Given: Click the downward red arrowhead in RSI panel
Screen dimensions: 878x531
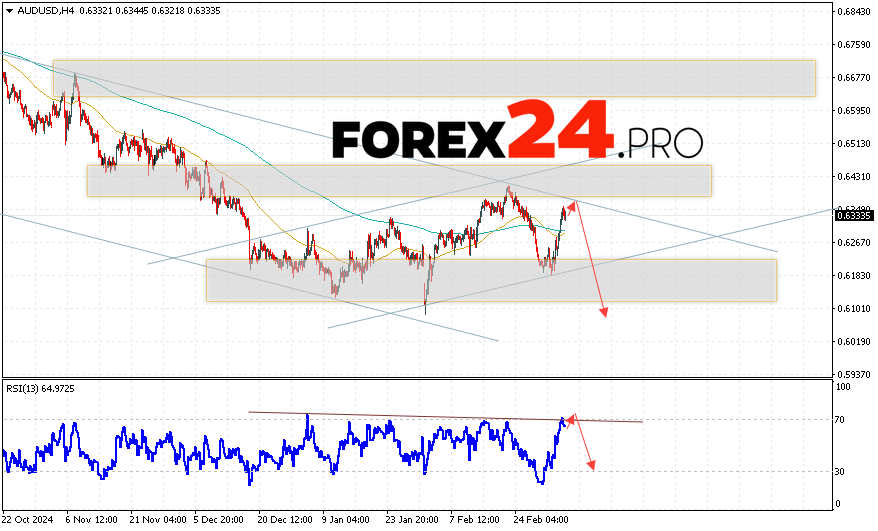Looking at the screenshot, I should click(593, 465).
